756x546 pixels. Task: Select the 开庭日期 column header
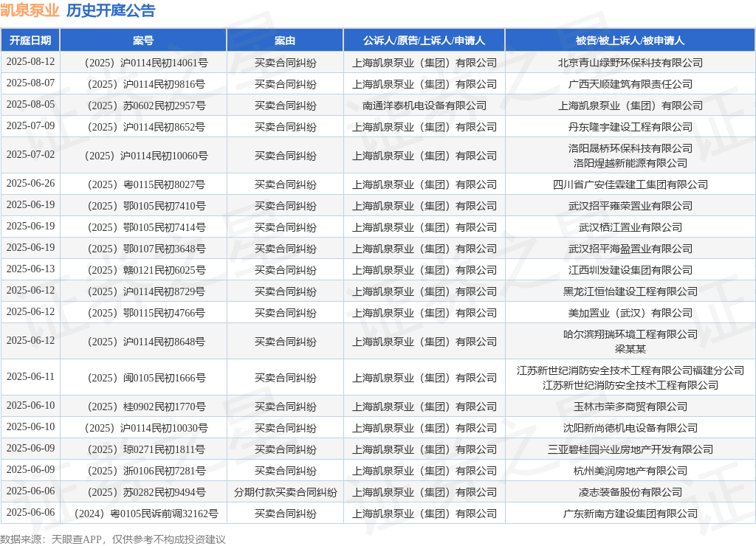tap(30, 41)
